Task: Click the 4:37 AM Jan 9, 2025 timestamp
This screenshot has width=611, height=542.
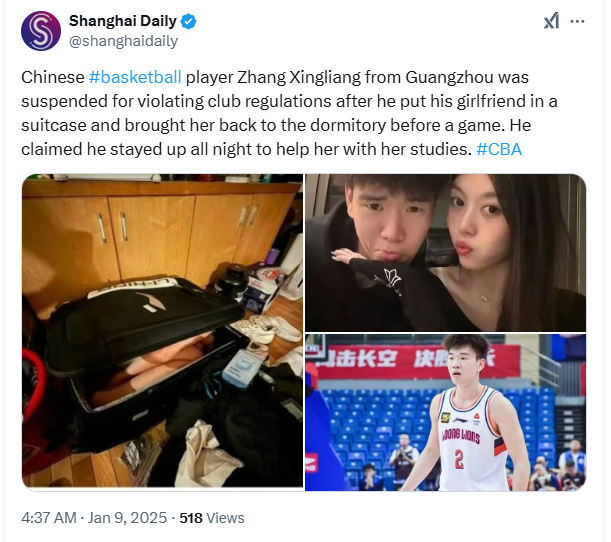Action: click(94, 518)
